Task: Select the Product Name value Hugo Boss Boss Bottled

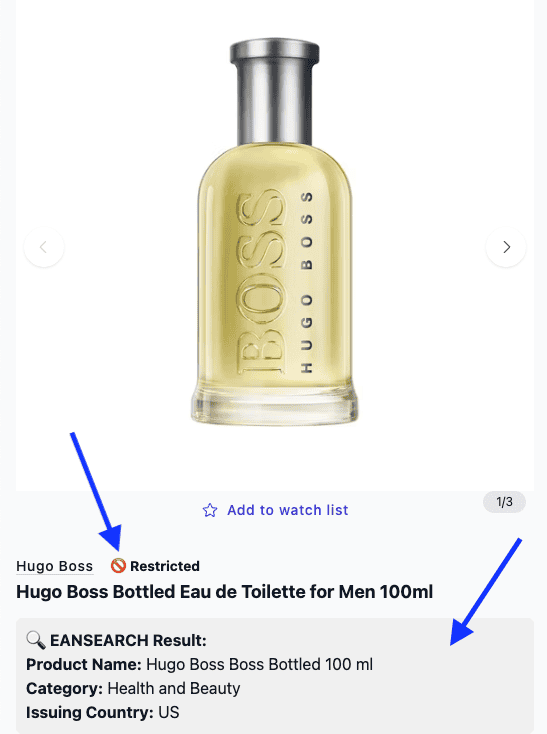Action: [260, 664]
